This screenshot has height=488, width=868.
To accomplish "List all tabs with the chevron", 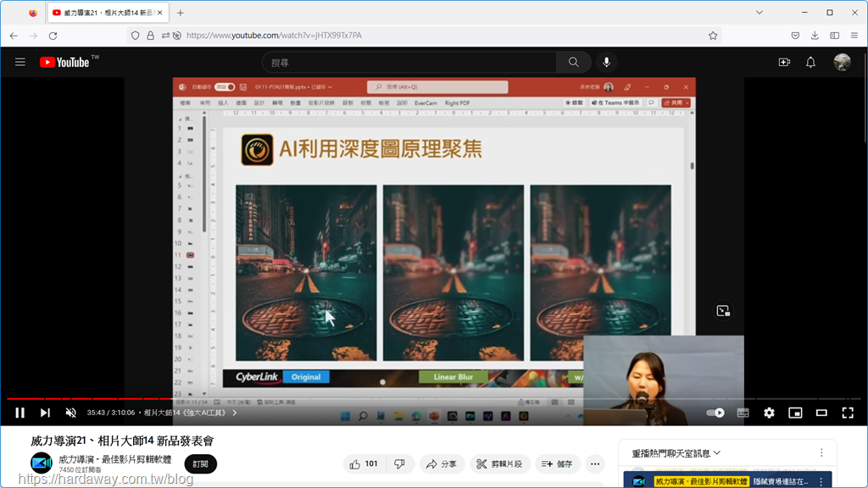I will click(x=759, y=13).
